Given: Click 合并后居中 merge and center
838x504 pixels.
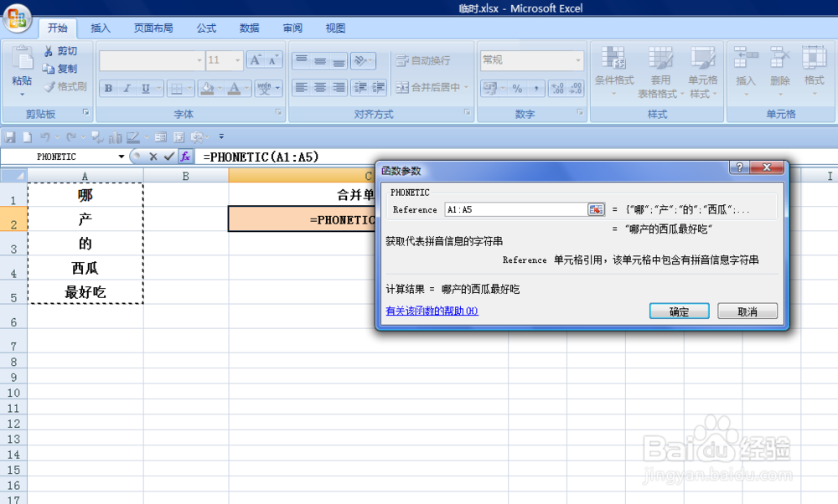Looking at the screenshot, I should (428, 87).
